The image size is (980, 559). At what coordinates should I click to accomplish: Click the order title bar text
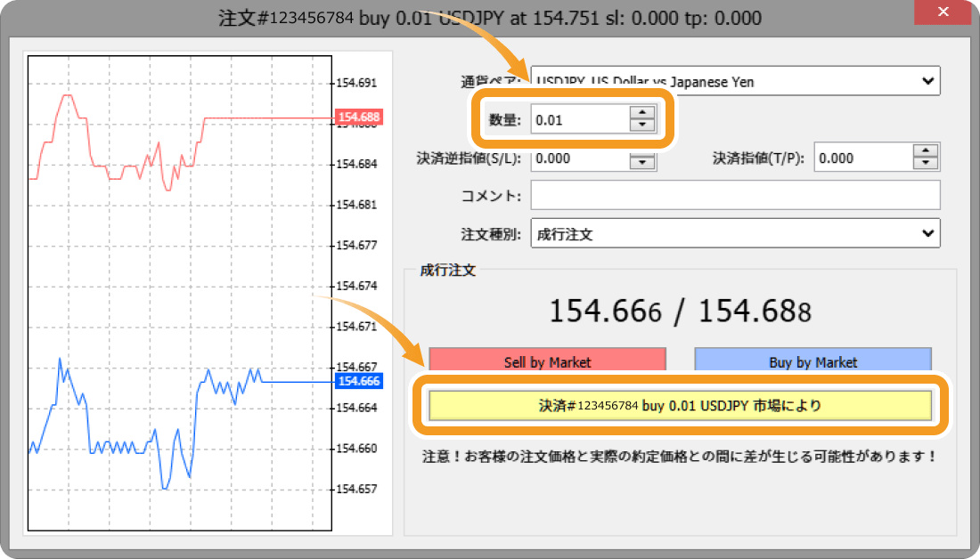coord(490,18)
